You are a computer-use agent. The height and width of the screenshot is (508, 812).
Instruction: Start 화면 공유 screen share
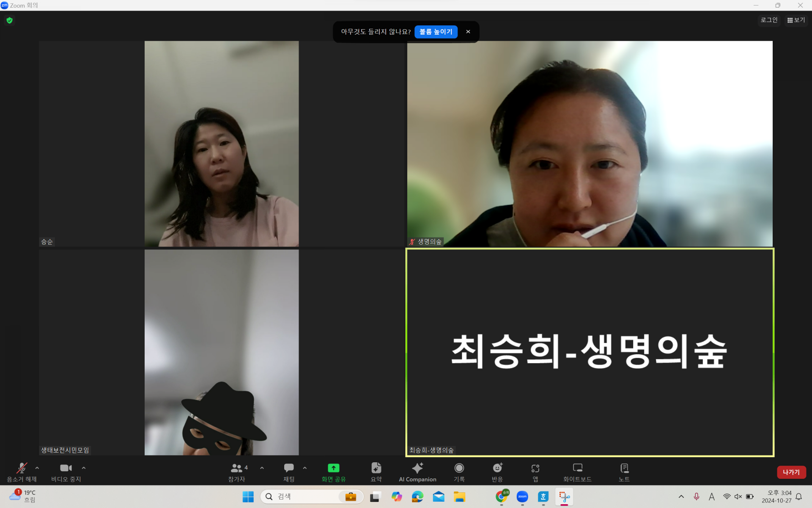(x=334, y=472)
